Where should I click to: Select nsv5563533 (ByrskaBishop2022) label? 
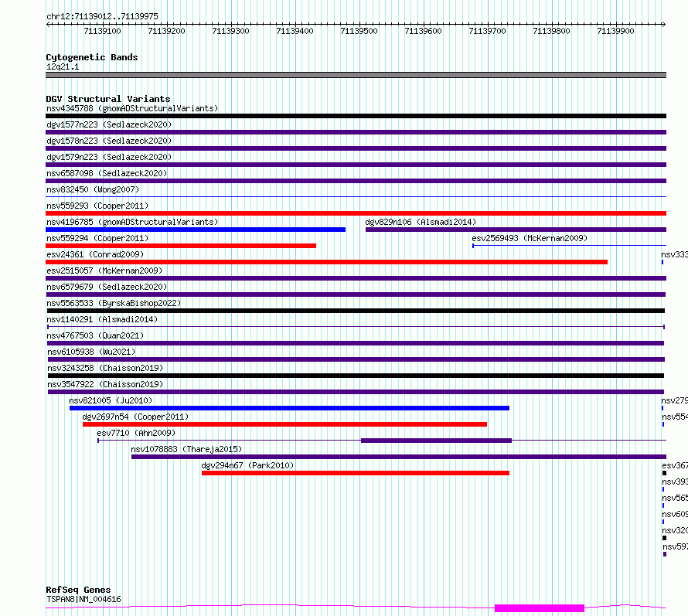(114, 303)
